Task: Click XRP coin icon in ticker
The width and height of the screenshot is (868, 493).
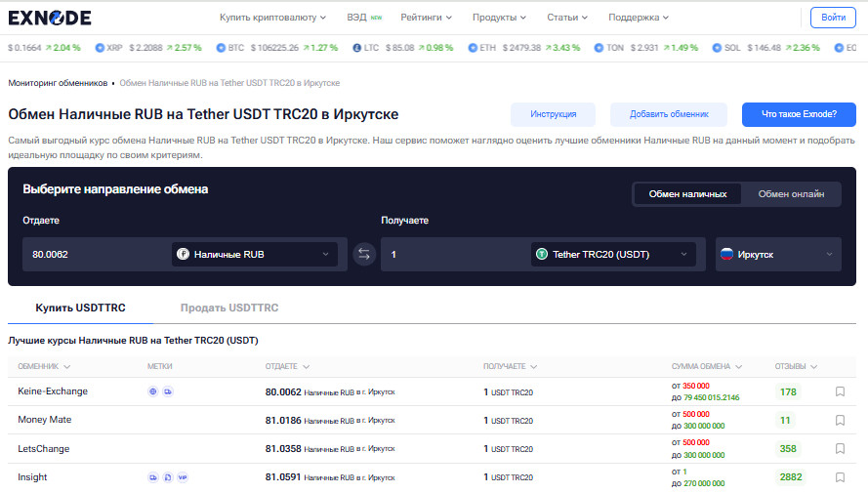Action: [100, 48]
